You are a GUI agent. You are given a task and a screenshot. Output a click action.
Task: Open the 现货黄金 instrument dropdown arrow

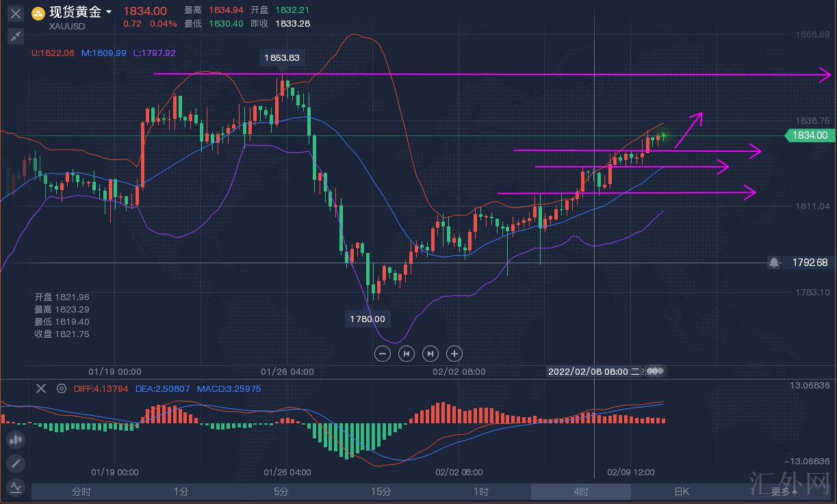click(109, 12)
